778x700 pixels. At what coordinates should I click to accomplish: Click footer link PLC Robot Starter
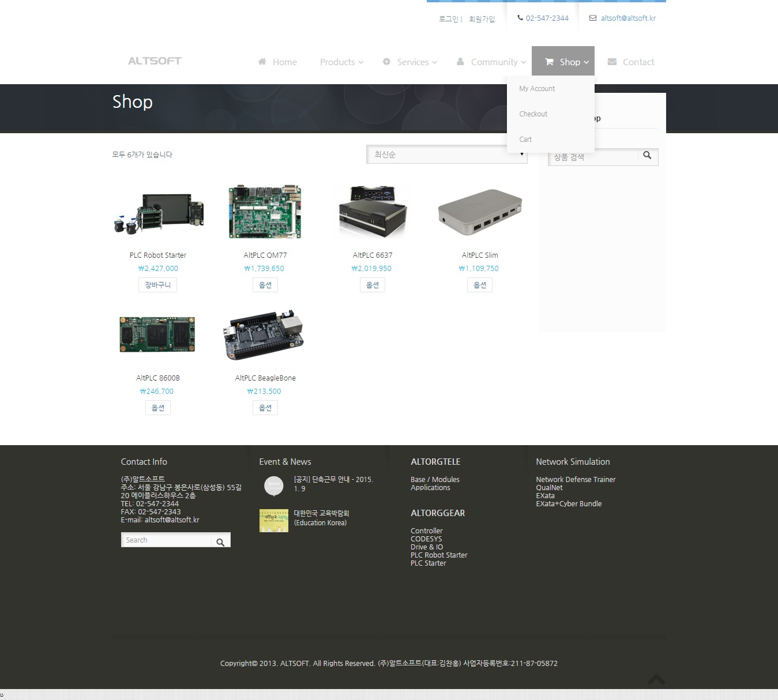439,555
